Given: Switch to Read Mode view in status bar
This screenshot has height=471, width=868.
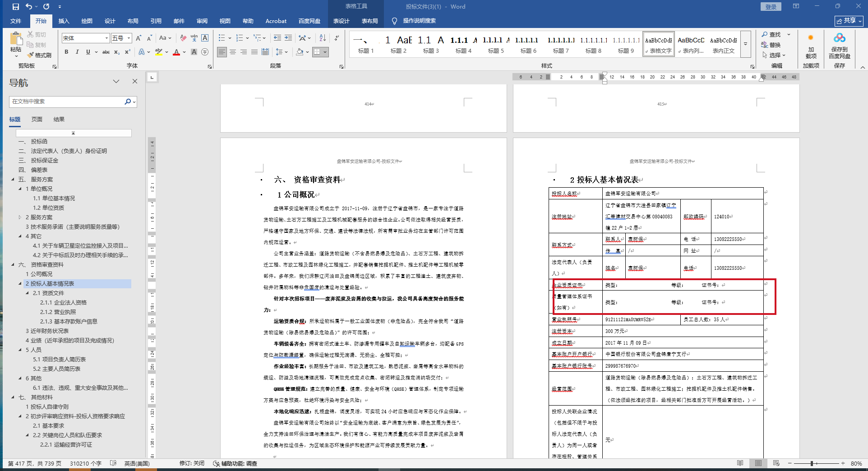Looking at the screenshot, I should click(740, 463).
